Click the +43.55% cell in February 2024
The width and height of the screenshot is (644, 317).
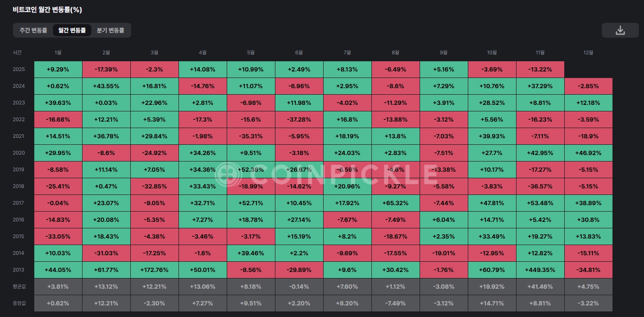click(106, 86)
